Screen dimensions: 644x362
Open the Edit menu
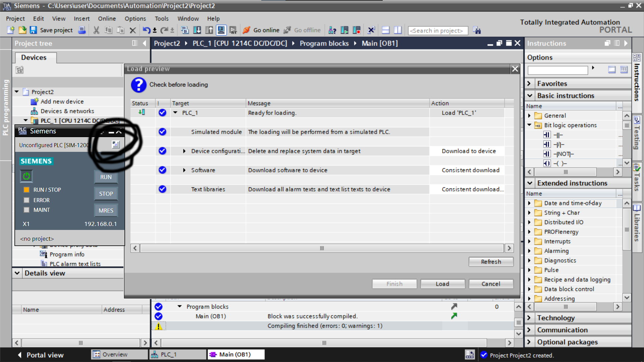pos(38,18)
